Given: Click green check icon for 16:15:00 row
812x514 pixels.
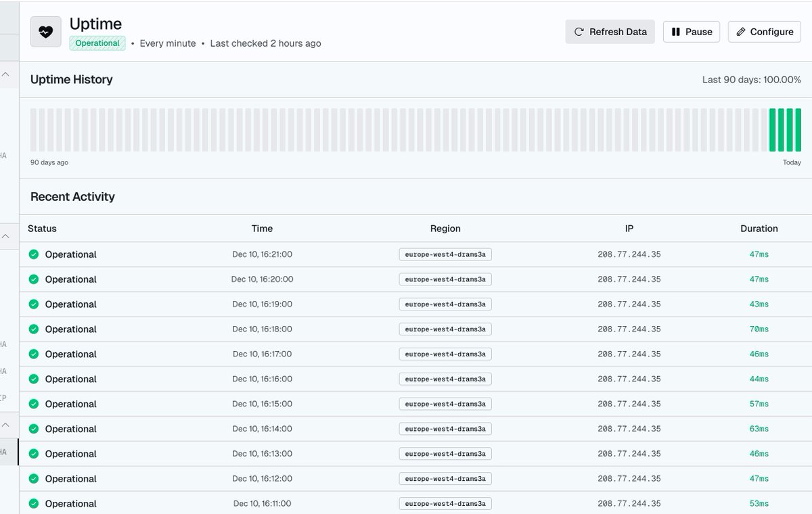Looking at the screenshot, I should click(34, 404).
